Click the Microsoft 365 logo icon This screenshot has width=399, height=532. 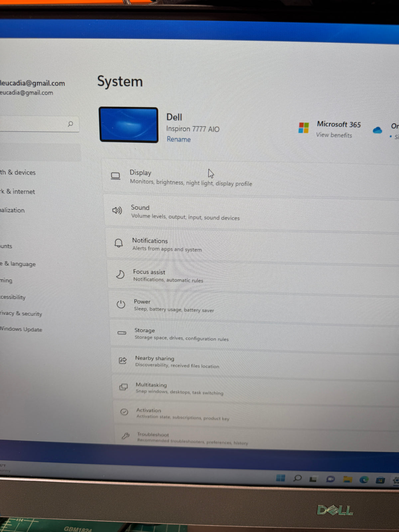click(304, 128)
